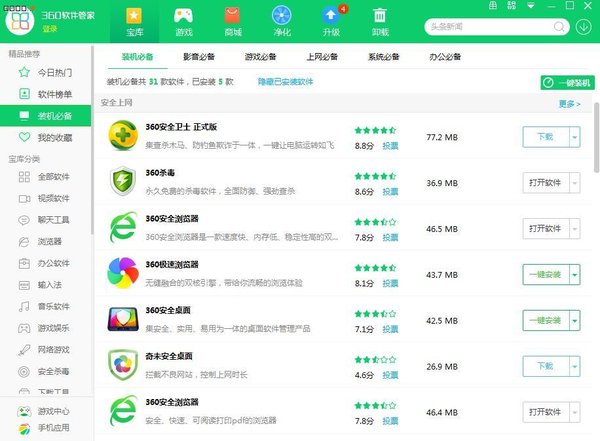Switch to the 系统必备 tab
The height and width of the screenshot is (441, 600).
383,57
